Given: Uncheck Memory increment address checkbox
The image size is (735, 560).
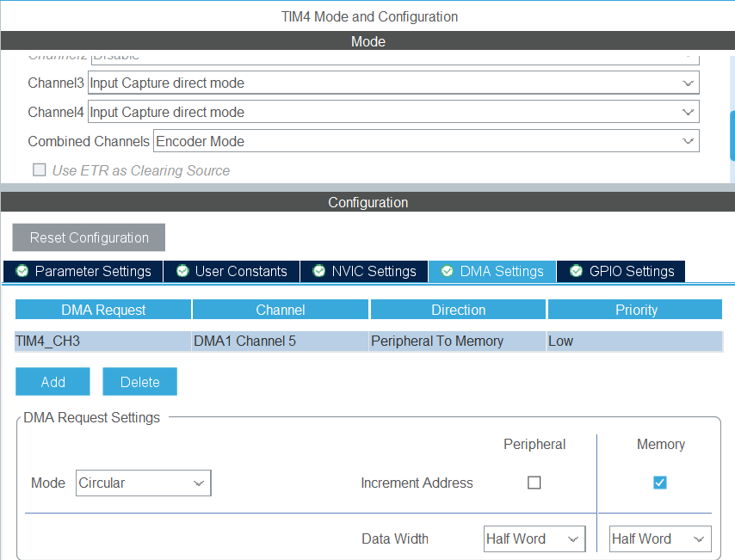Looking at the screenshot, I should [x=660, y=483].
